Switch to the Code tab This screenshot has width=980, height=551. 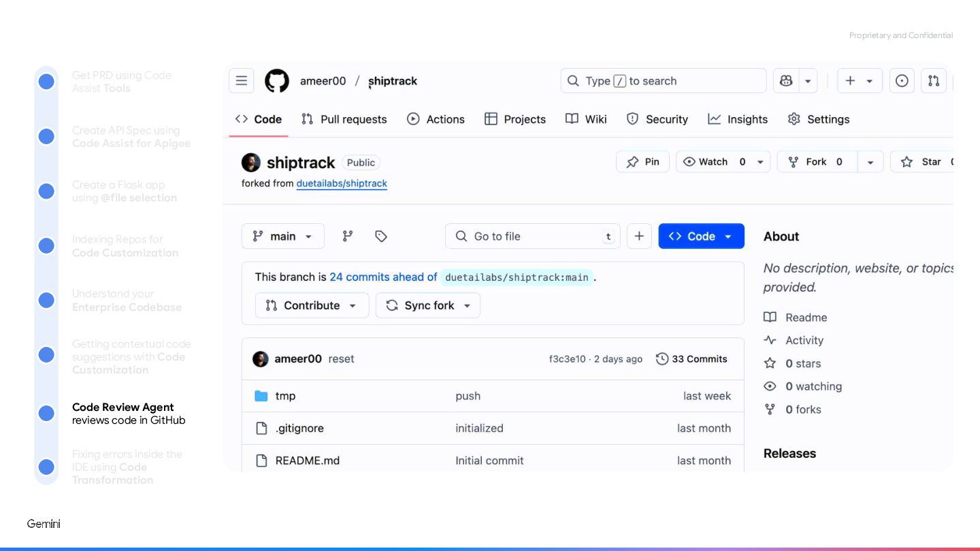click(x=259, y=119)
